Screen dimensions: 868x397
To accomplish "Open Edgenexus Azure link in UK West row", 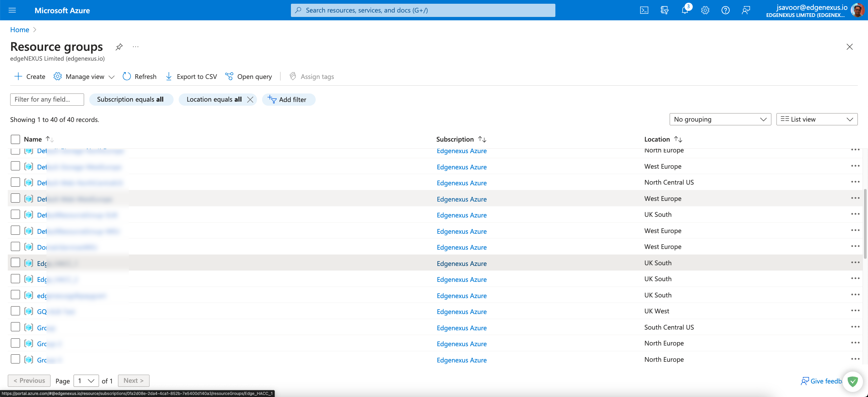I will pyautogui.click(x=461, y=312).
